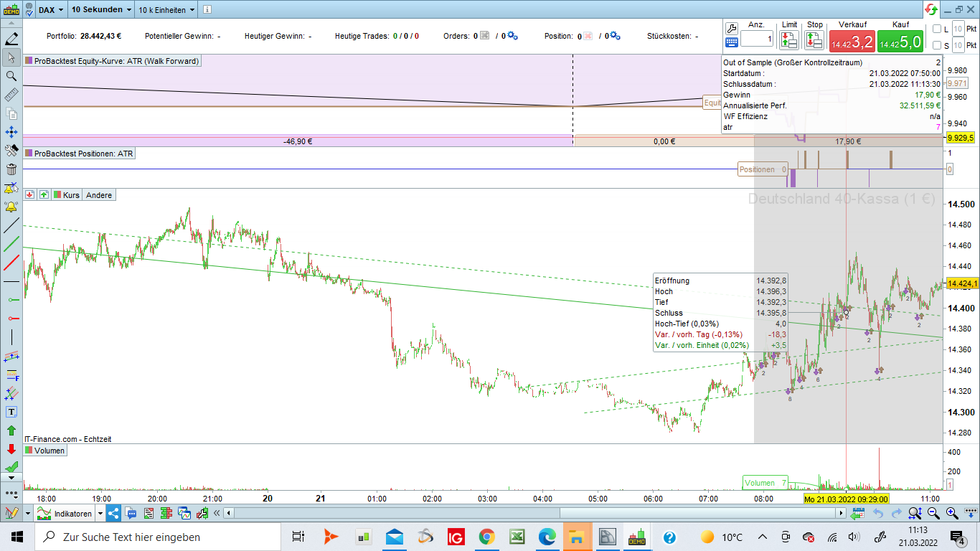The width and height of the screenshot is (980, 551).
Task: Open the wrench order settings icon
Action: (x=732, y=29)
